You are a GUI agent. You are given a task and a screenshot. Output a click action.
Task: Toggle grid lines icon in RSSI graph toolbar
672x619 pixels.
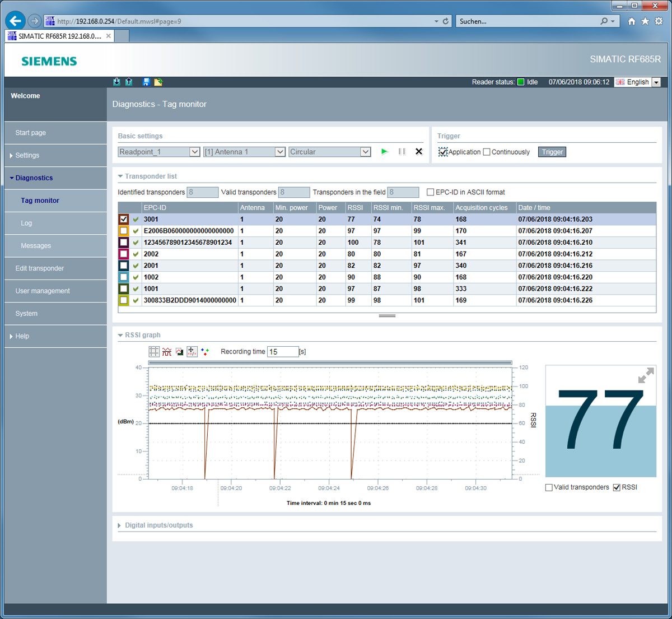[x=154, y=352]
